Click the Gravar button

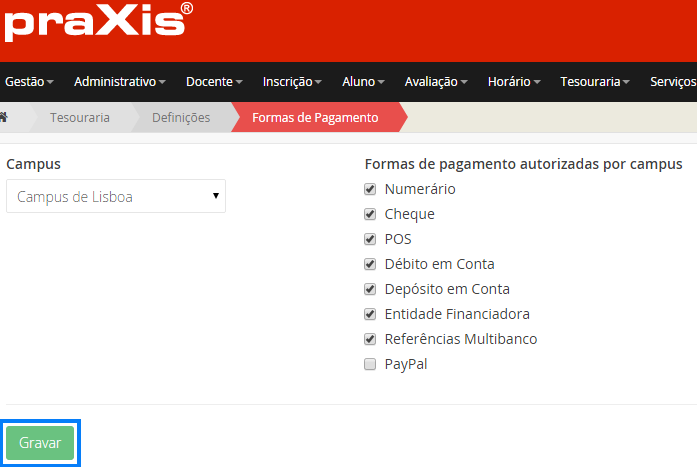[x=40, y=443]
